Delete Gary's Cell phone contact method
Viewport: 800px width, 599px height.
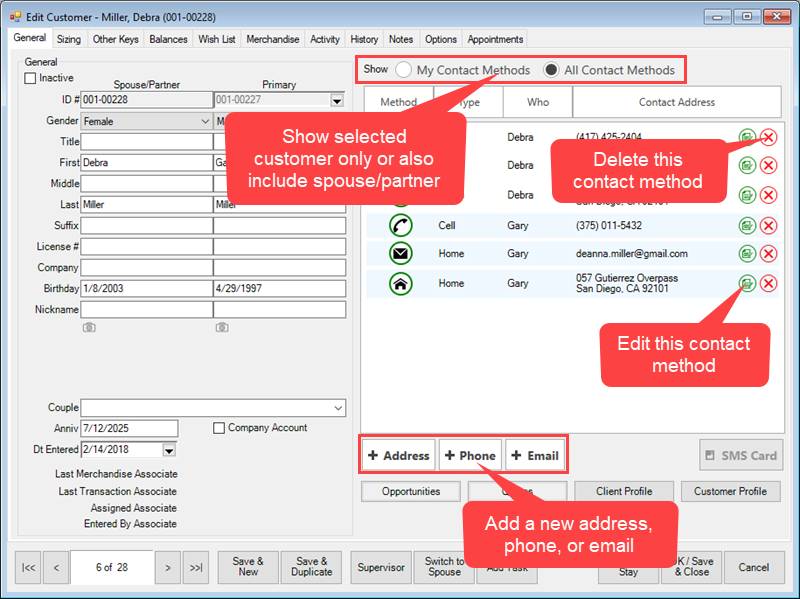768,226
